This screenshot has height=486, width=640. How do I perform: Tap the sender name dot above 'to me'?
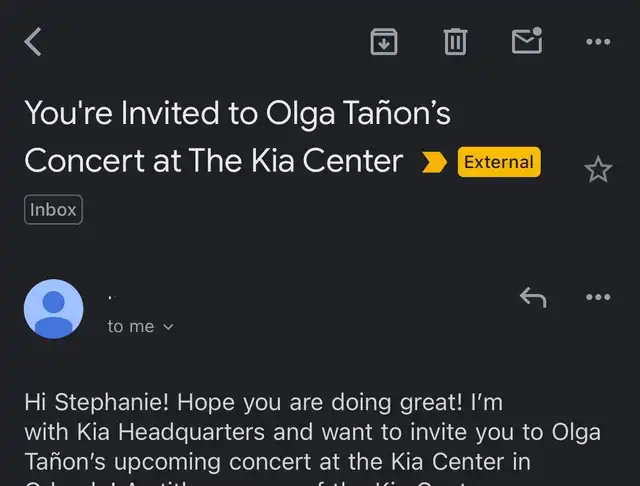[x=111, y=297]
